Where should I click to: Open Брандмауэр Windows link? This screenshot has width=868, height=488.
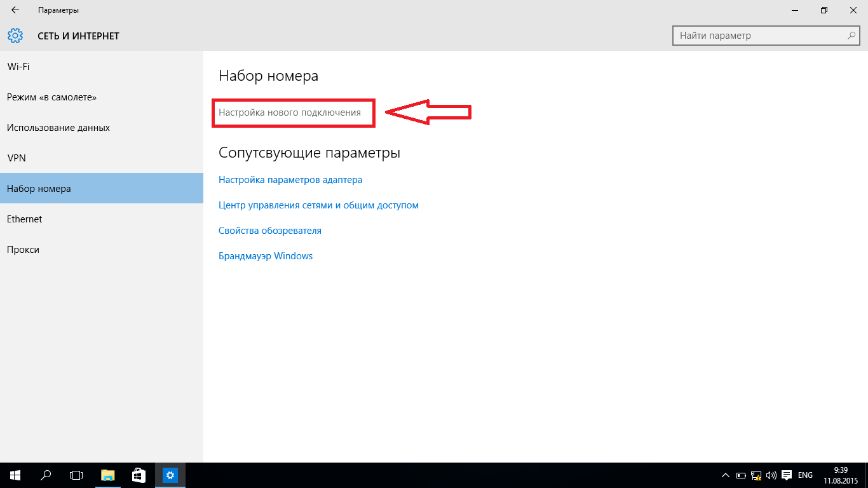point(266,256)
